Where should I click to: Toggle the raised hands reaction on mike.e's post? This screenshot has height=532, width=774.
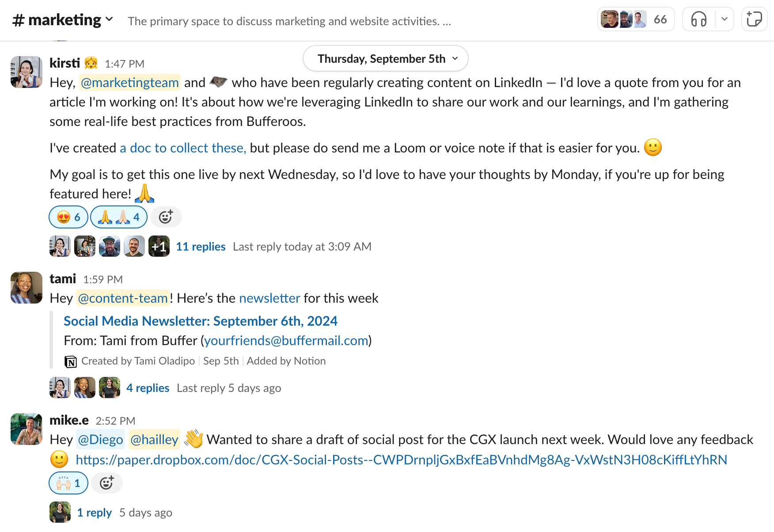pyautogui.click(x=68, y=483)
